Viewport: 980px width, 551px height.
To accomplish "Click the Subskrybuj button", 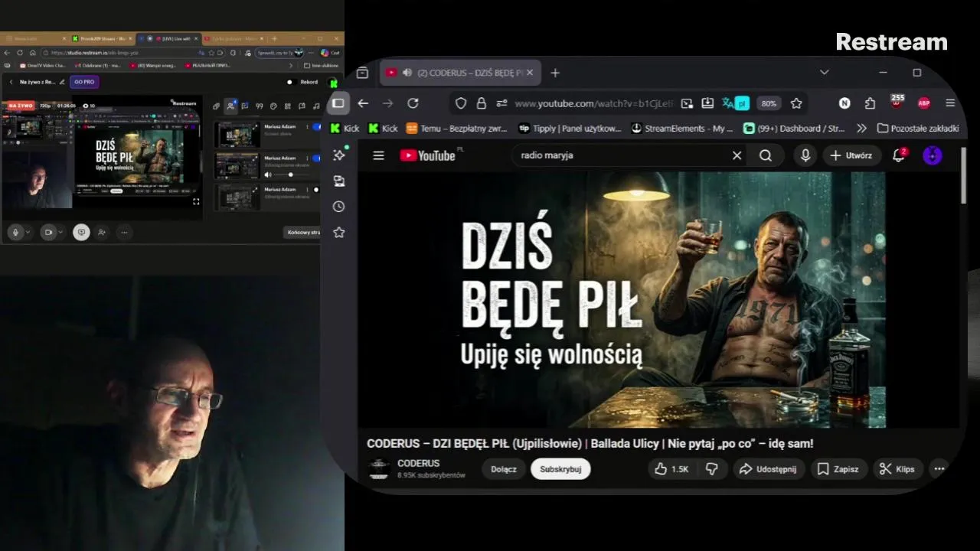I will tap(560, 469).
